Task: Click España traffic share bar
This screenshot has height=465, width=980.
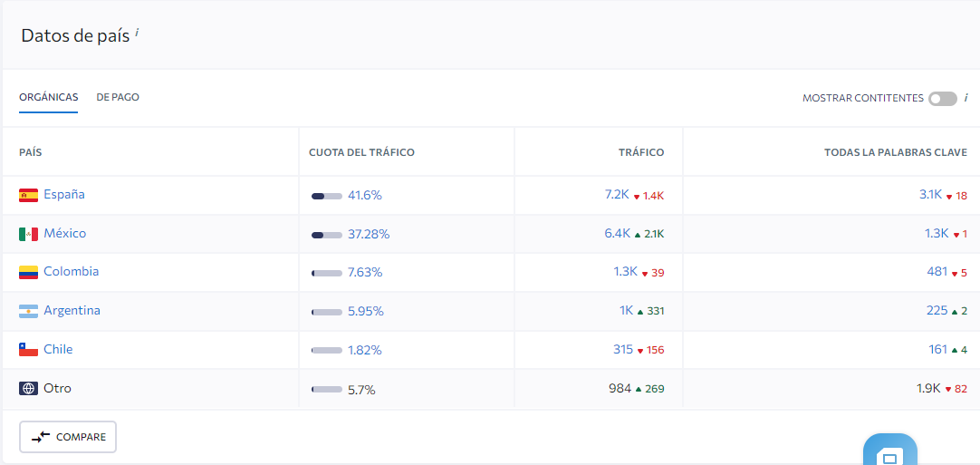Action: (327, 196)
